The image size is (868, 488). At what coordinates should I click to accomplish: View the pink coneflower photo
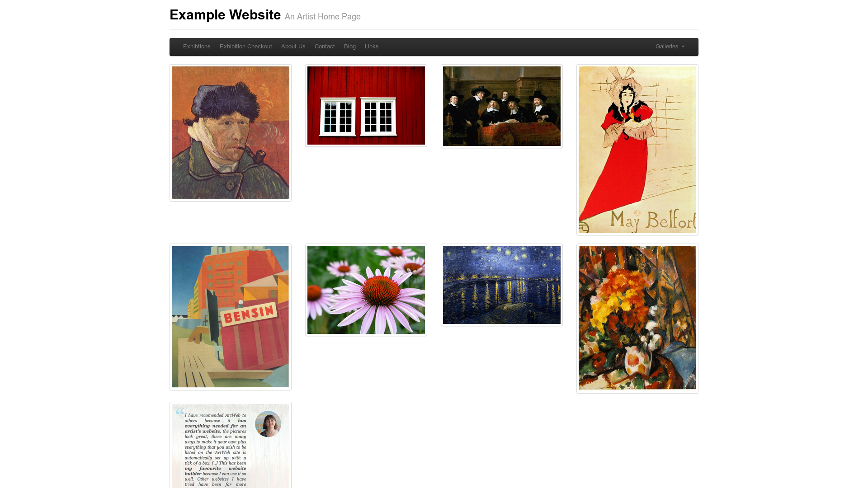[x=366, y=290]
